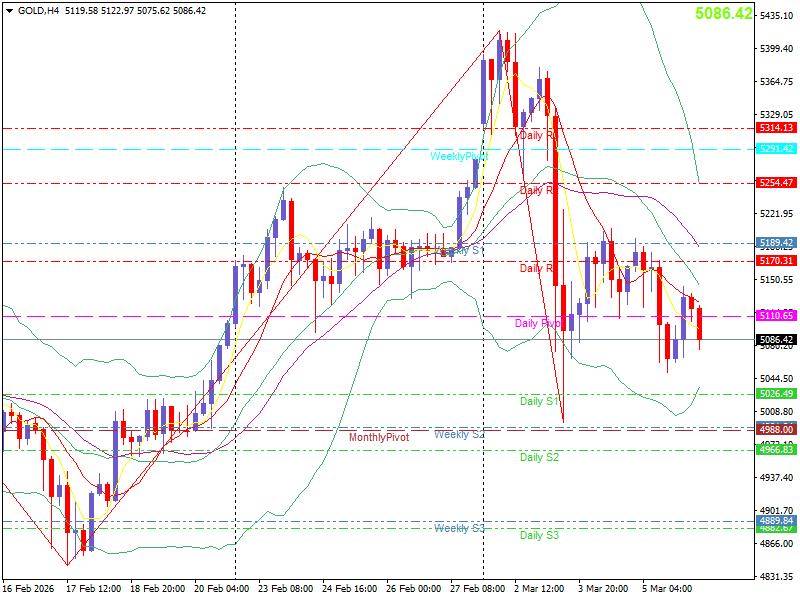Image resolution: width=800 pixels, height=600 pixels.
Task: Select the cyan 5291.42 price tag
Action: (775, 149)
